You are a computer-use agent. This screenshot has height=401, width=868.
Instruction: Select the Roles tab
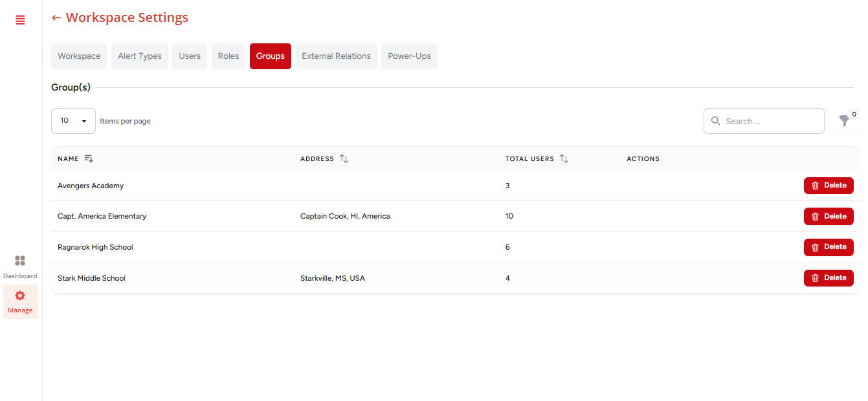[228, 56]
